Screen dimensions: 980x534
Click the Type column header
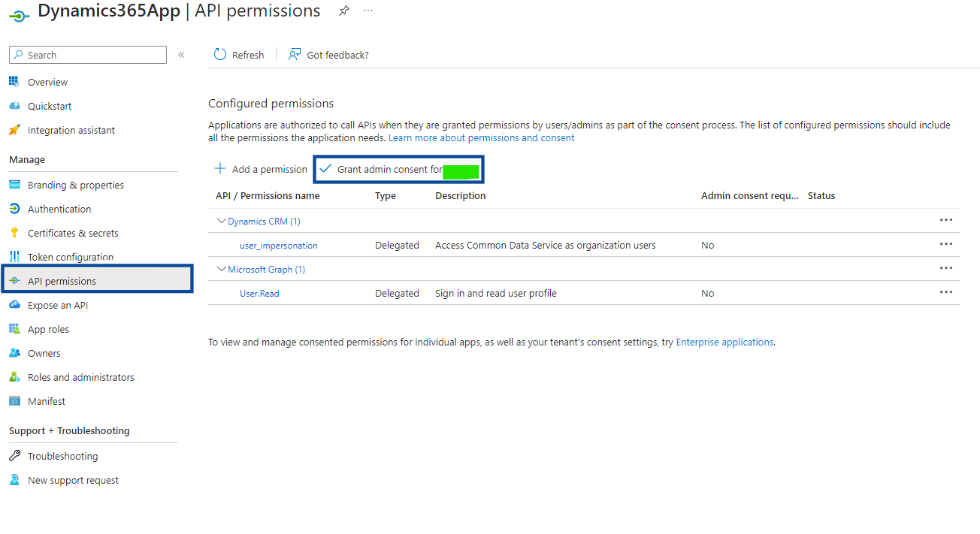pos(386,195)
